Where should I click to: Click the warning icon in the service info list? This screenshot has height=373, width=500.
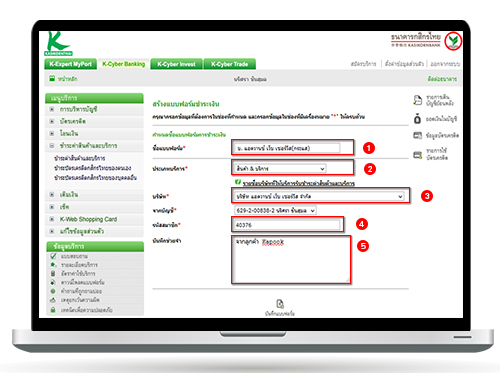53,300
